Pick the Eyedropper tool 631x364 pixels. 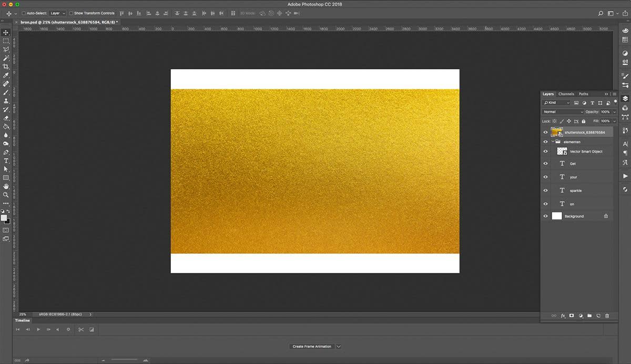coord(6,75)
